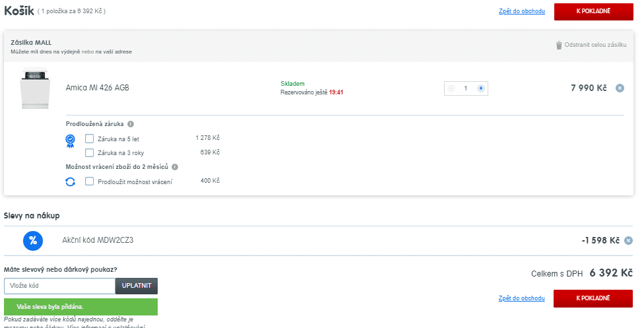Click Odstranit celou zásilku text

tap(595, 45)
